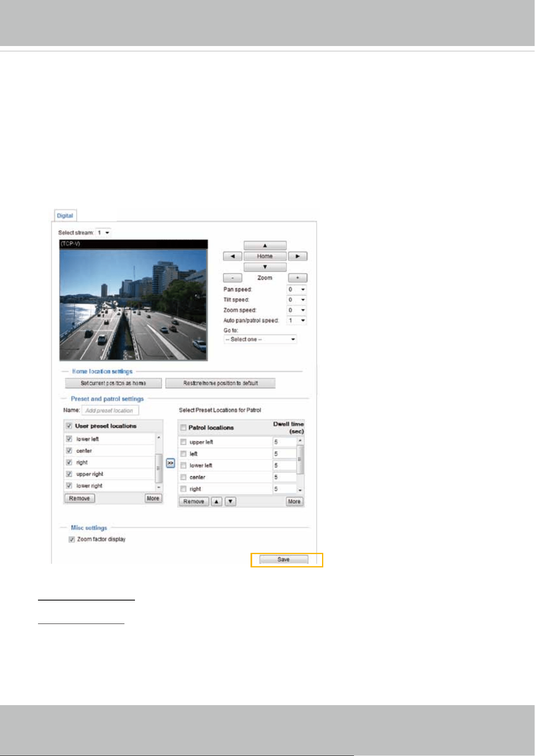The height and width of the screenshot is (756, 535).
Task: Edit dwell time for center patrol
Action: pos(285,477)
